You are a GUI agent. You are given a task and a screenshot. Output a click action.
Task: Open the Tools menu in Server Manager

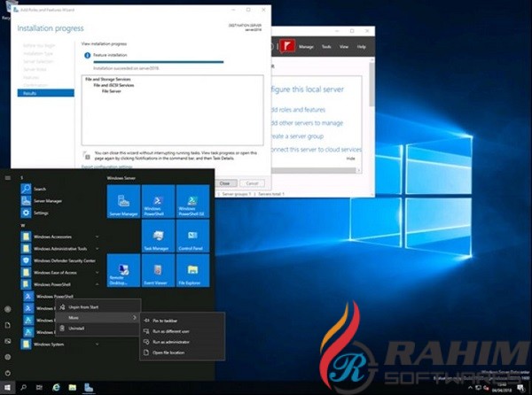pos(326,47)
